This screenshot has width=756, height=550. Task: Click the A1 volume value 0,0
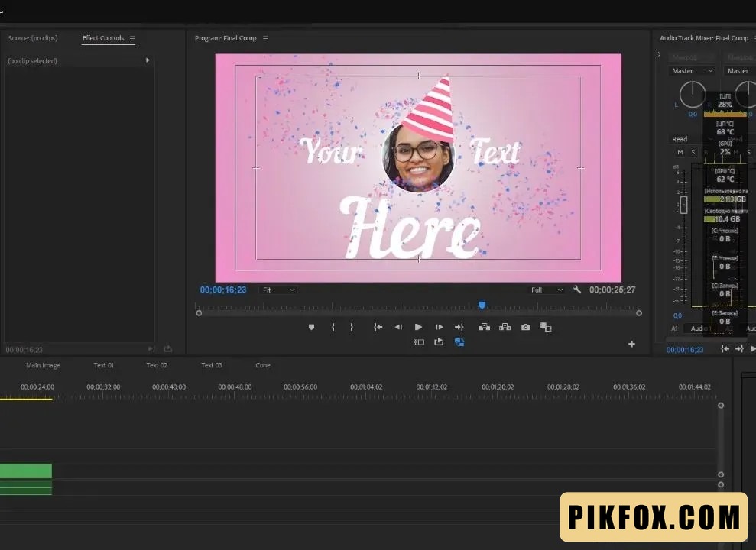click(x=678, y=316)
